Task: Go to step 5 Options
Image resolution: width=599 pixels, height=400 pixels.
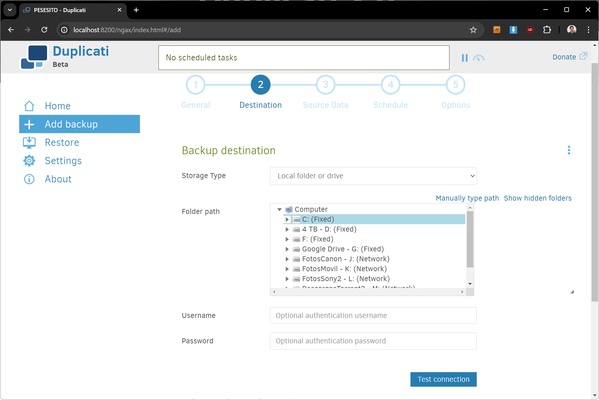Action: click(x=455, y=85)
